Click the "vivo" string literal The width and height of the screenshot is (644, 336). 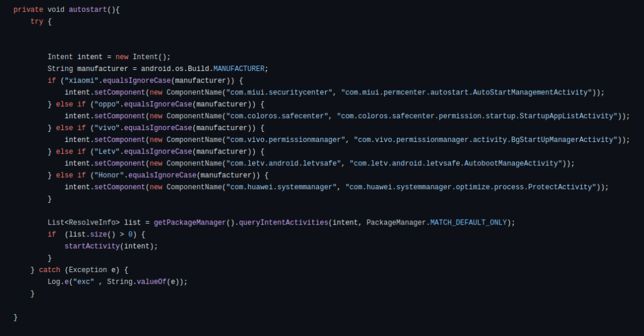coord(107,128)
